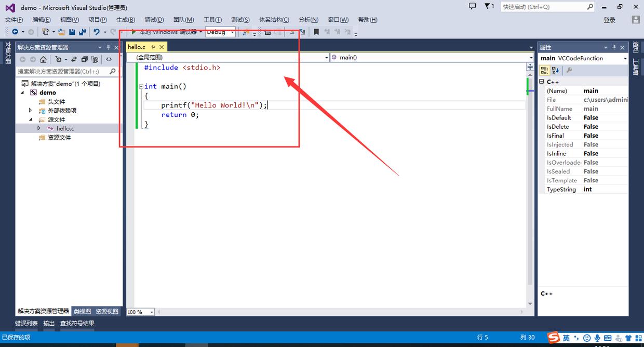Sort properties alphabetically in the 属性 panel
The image size is (644, 347).
click(x=554, y=70)
